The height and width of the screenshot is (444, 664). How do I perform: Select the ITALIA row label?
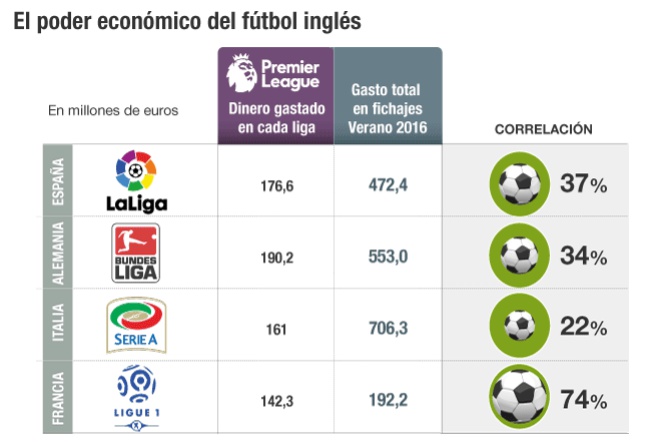click(58, 323)
